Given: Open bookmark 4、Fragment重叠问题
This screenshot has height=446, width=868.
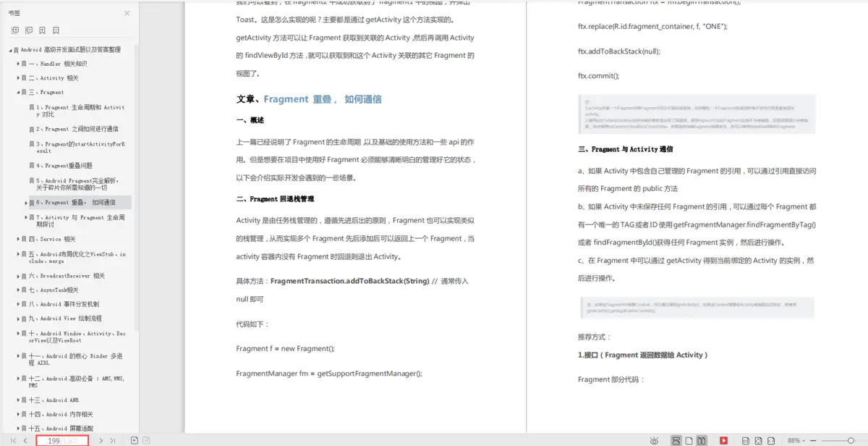Looking at the screenshot, I should (x=64, y=166).
